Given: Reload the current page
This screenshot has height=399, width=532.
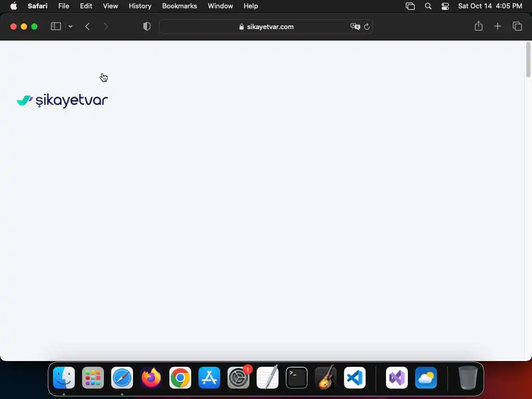Looking at the screenshot, I should coord(367,26).
